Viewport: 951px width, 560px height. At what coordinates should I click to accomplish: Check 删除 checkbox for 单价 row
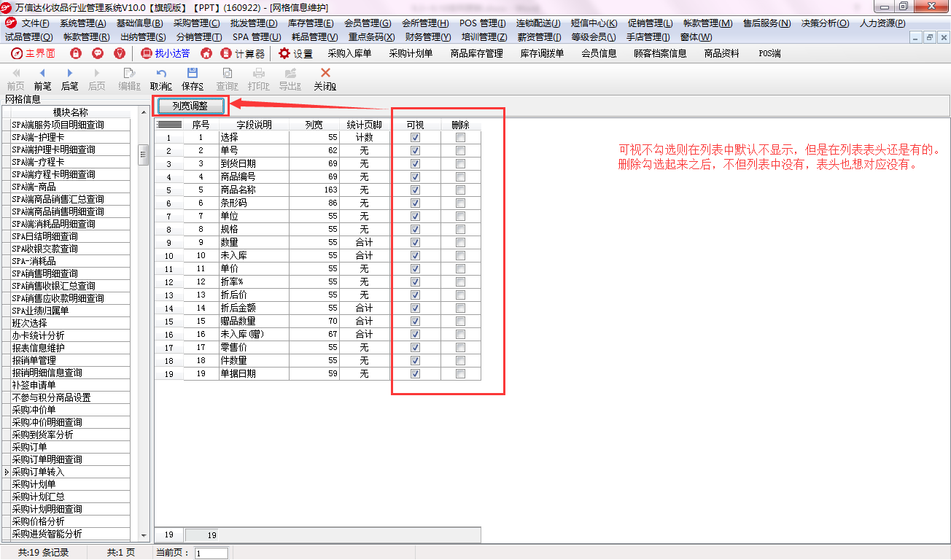460,268
